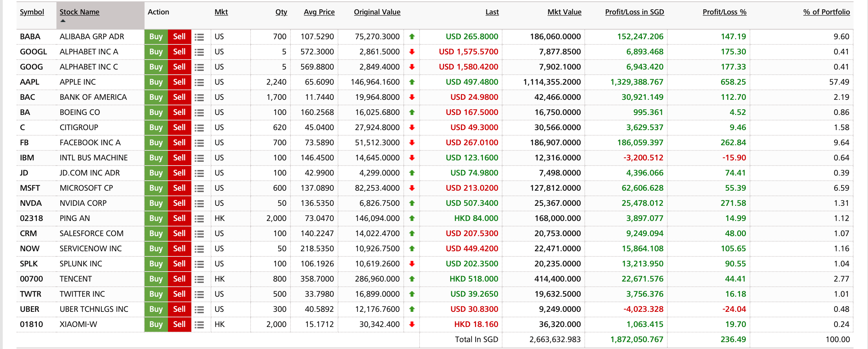Sort table by Original Value column
This screenshot has width=868, height=349.
tap(377, 12)
